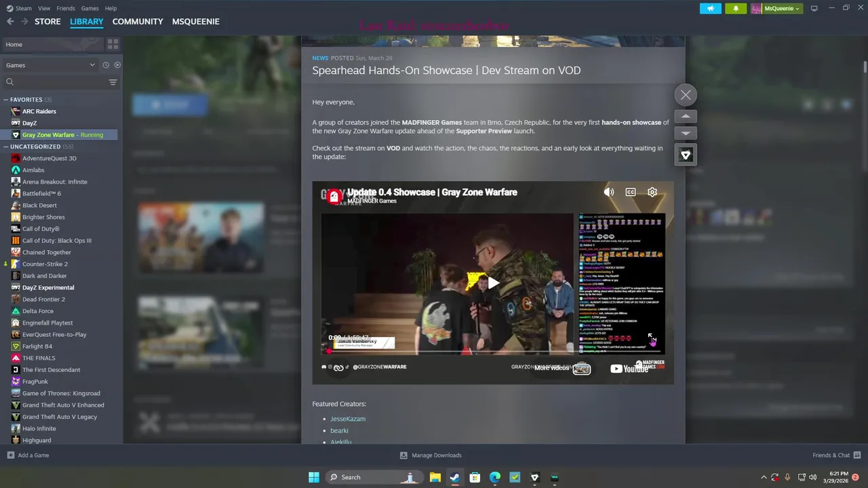The height and width of the screenshot is (488, 868).
Task: Open YouTube video settings gear
Action: pos(652,192)
